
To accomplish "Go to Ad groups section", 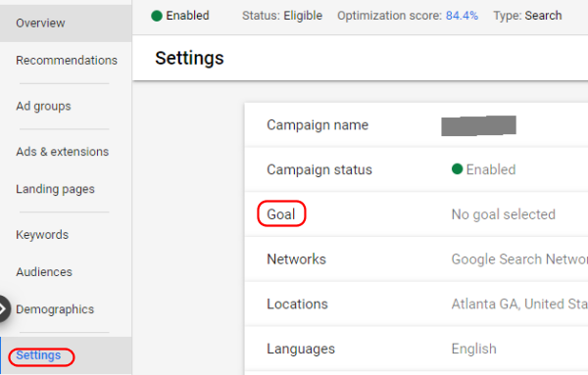I will coord(43,107).
